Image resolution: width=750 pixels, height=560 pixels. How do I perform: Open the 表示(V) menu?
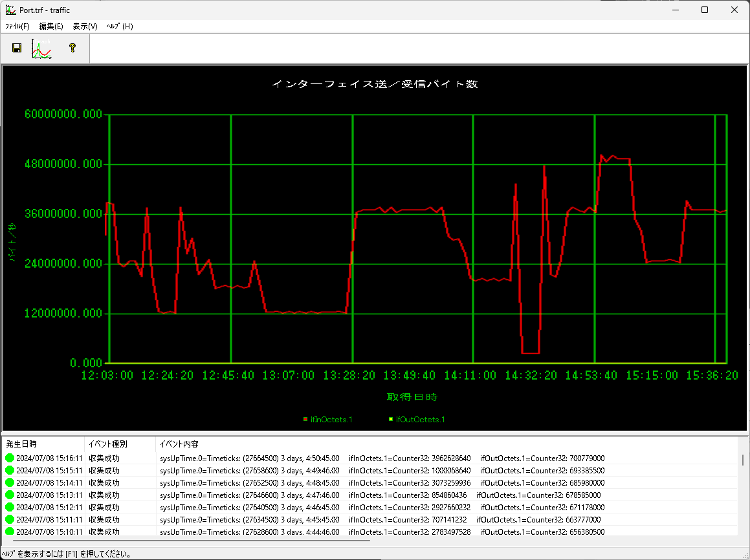85,27
